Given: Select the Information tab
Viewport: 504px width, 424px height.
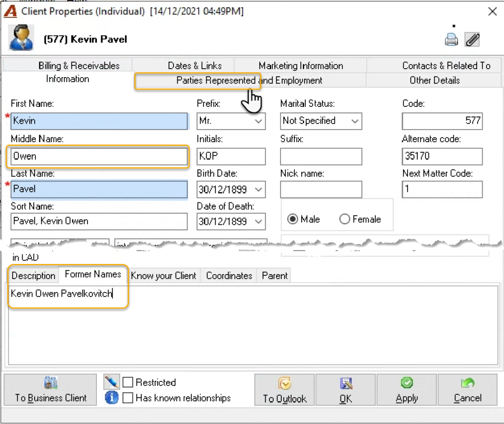Looking at the screenshot, I should (68, 79).
